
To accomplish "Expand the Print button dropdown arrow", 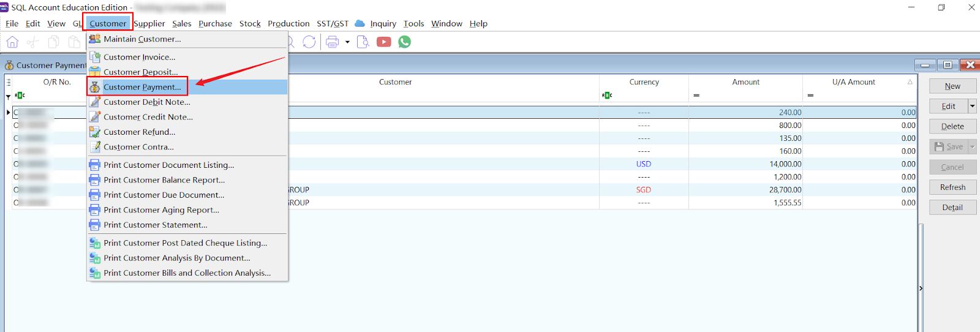I will (347, 42).
